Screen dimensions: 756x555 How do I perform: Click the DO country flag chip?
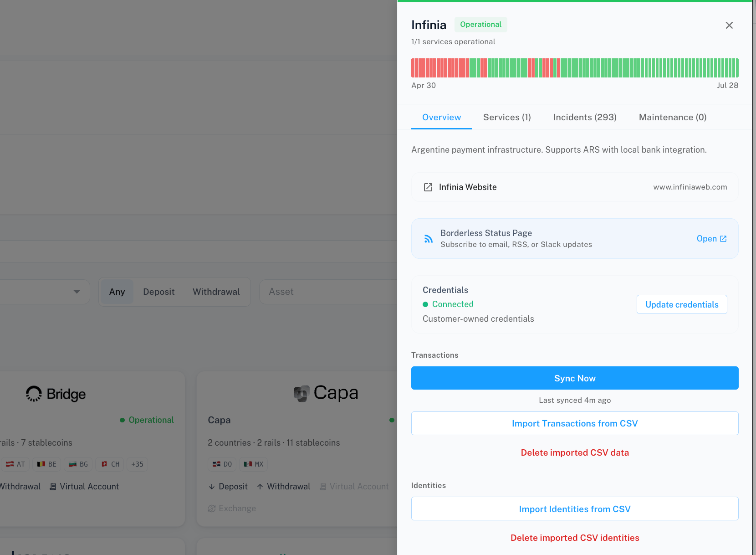click(x=222, y=464)
